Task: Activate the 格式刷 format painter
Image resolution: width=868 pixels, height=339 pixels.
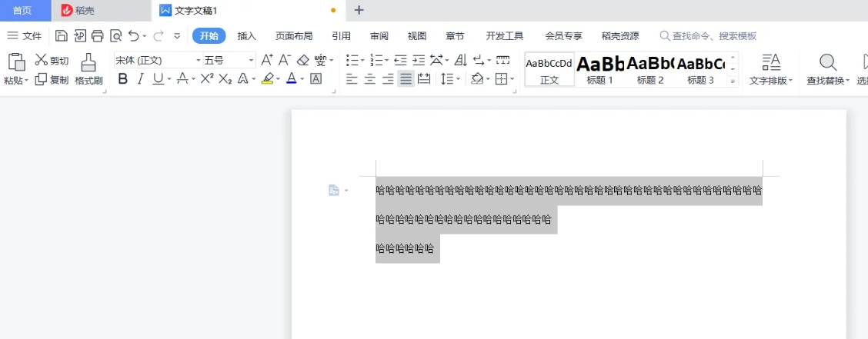Action: click(x=88, y=70)
